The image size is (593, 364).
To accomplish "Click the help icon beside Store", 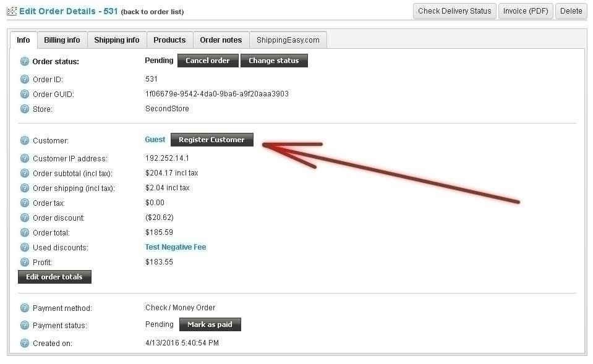I will pyautogui.click(x=25, y=109).
